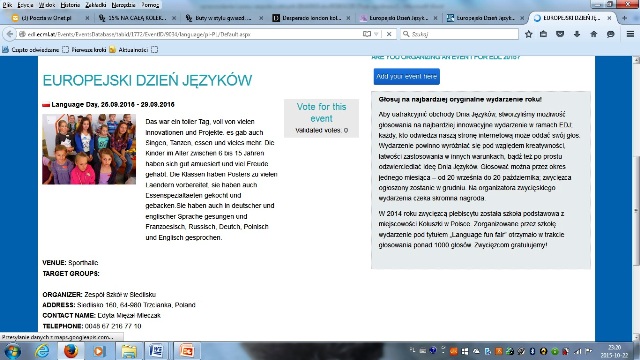Click the Bluetooth tray icon

point(532,351)
